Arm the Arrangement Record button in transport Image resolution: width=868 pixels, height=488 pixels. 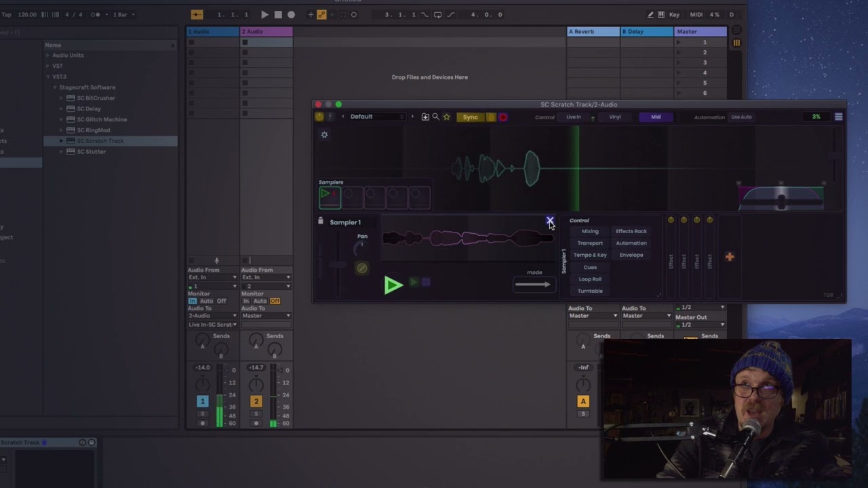(x=291, y=14)
